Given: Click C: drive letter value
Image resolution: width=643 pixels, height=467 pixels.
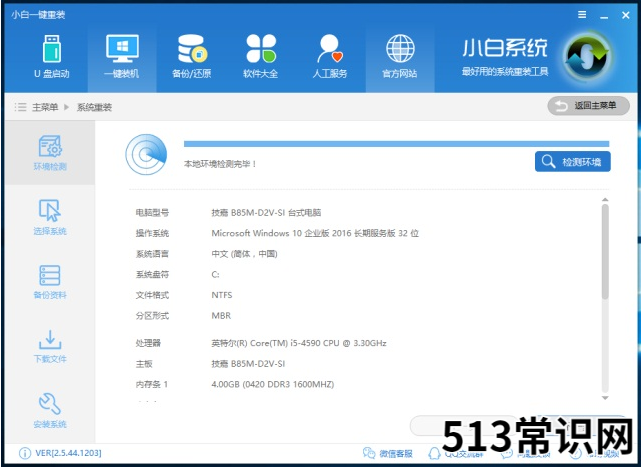Looking at the screenshot, I should [215, 274].
